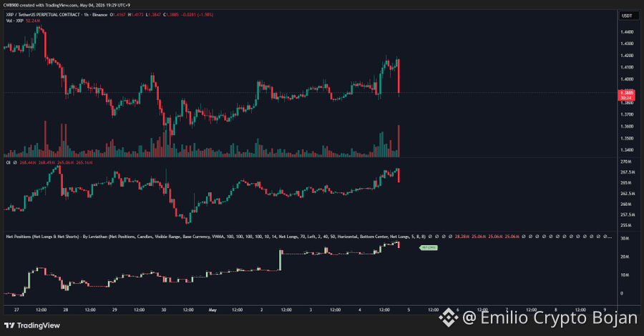Click the -0.0281 (-1.98%) change value

(x=197, y=15)
